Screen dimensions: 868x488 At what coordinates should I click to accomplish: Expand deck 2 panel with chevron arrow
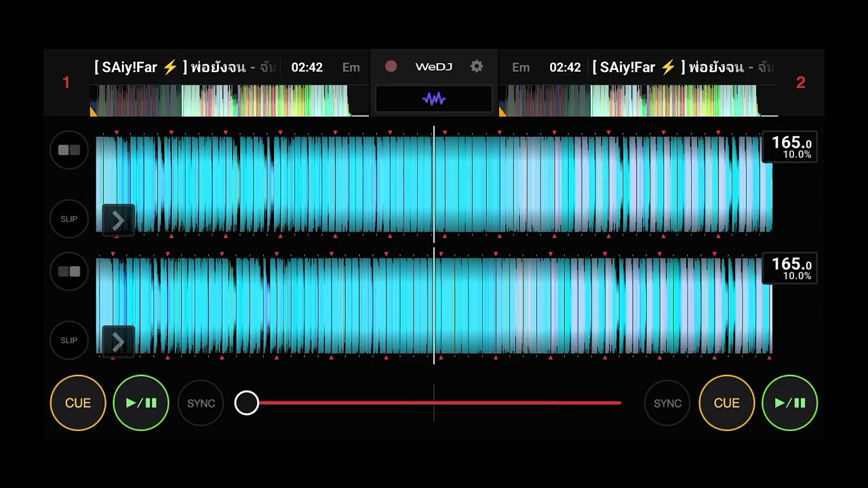tap(118, 342)
